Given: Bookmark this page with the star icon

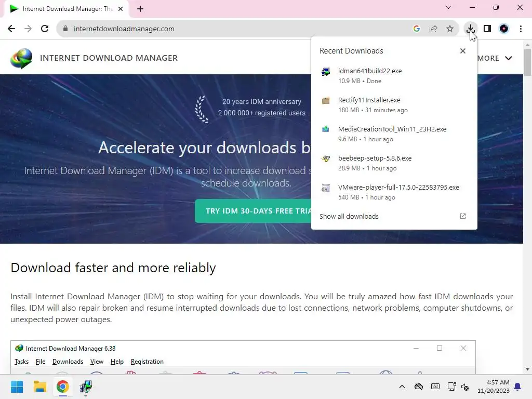Looking at the screenshot, I should (450, 29).
